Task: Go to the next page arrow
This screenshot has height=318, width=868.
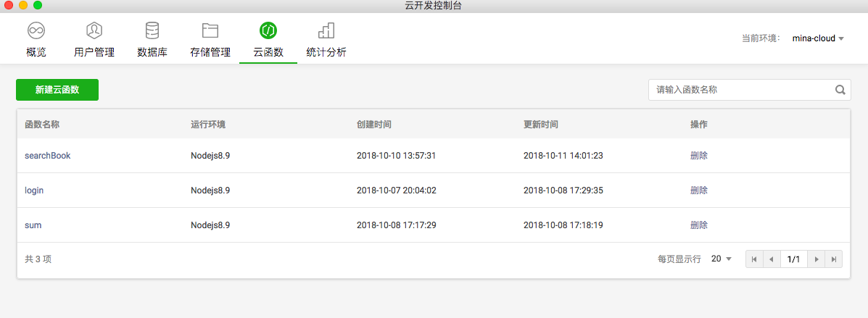Action: coord(817,259)
